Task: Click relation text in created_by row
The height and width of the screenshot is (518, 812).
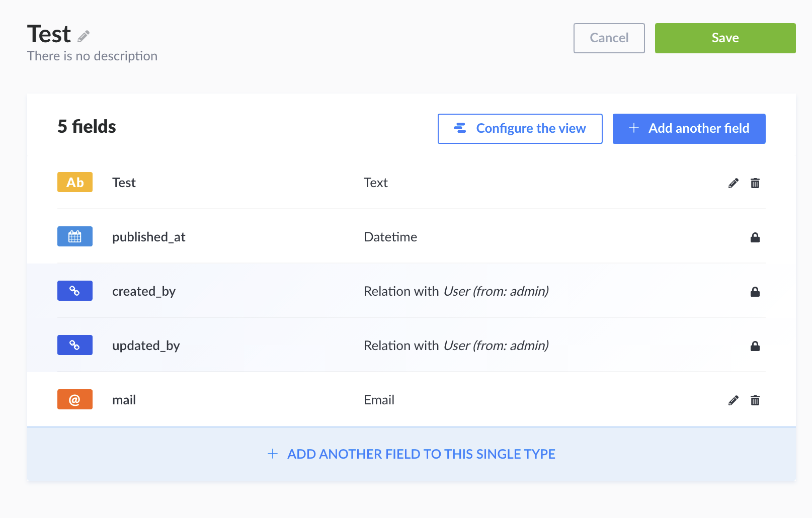Action: click(x=456, y=291)
